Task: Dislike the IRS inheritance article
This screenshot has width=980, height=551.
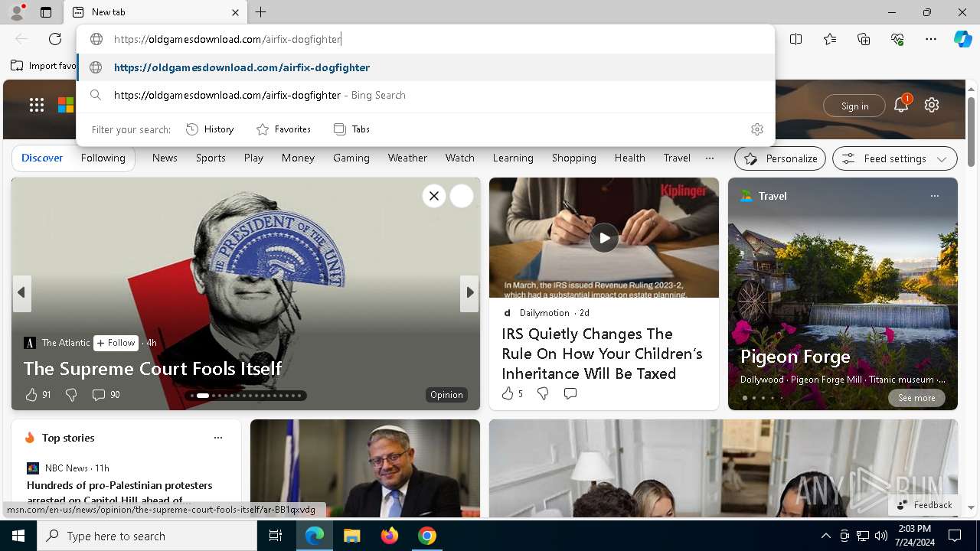Action: pyautogui.click(x=543, y=393)
